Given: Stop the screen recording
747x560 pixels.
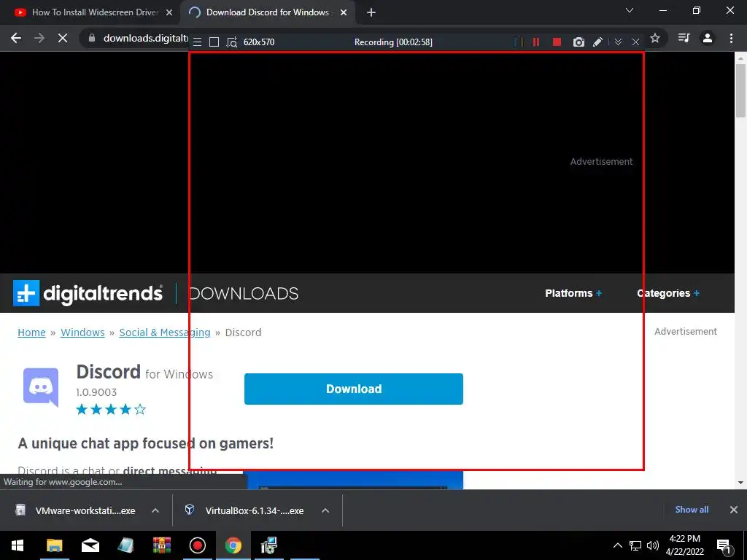Looking at the screenshot, I should [x=557, y=42].
